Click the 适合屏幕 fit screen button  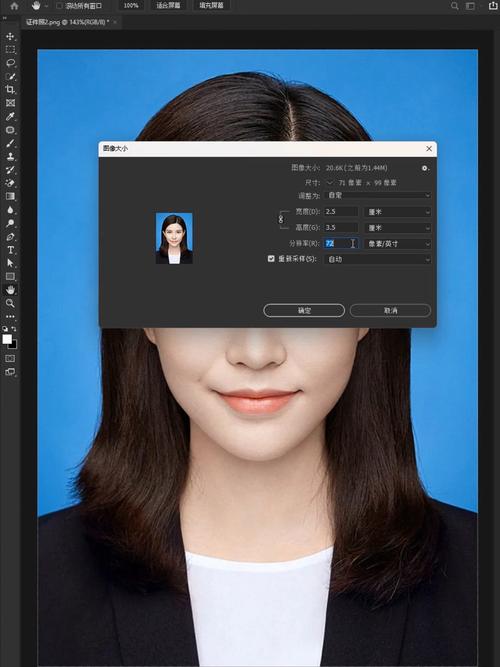169,6
